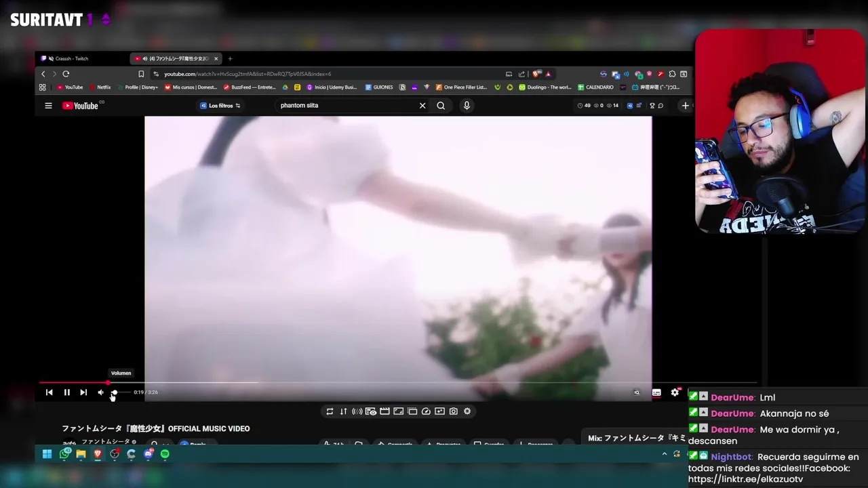Open the Inicio | Udemy Business bookmark

pyautogui.click(x=332, y=87)
